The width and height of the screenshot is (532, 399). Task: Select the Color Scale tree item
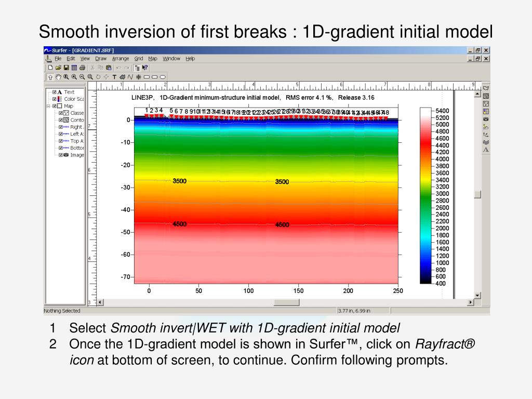pyautogui.click(x=74, y=99)
